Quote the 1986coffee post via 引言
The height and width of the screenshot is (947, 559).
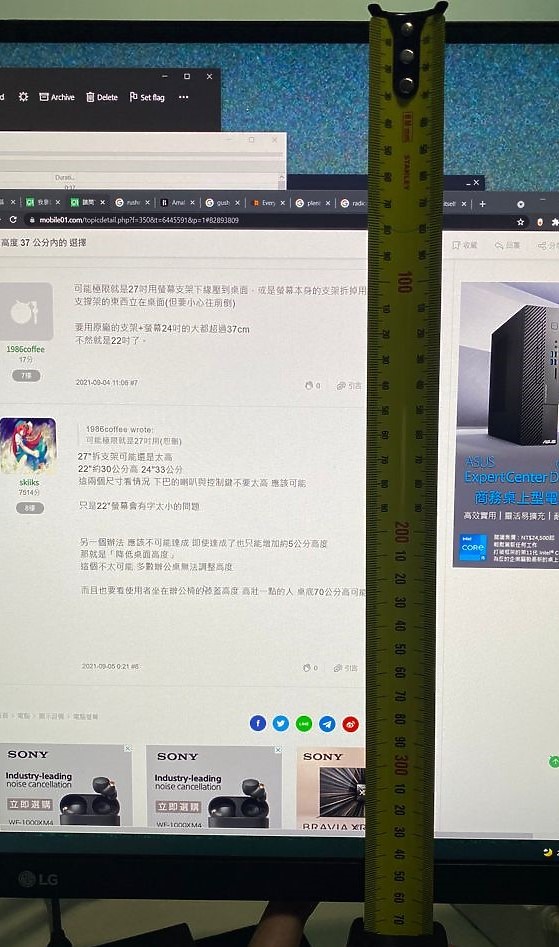[349, 385]
